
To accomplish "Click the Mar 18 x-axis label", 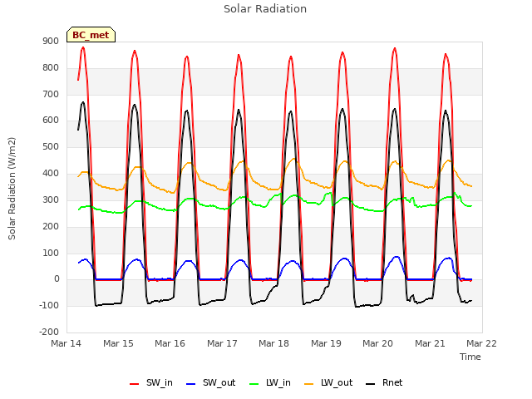I will pyautogui.click(x=273, y=343).
